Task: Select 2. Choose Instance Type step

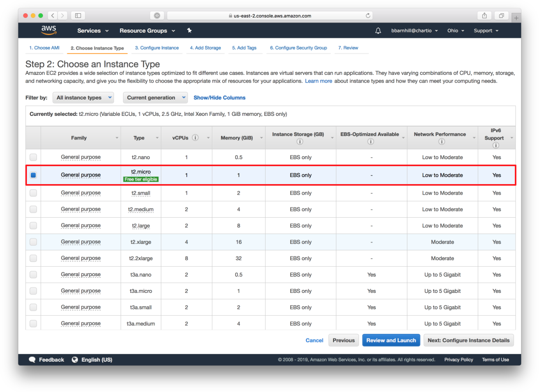Action: pos(97,48)
